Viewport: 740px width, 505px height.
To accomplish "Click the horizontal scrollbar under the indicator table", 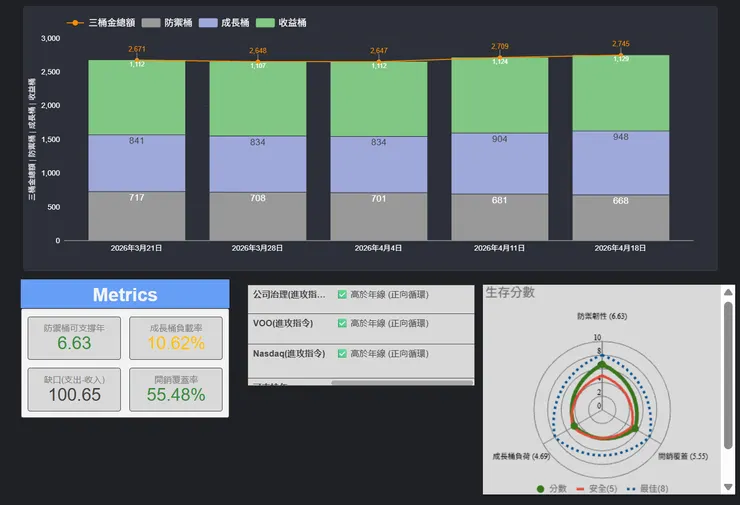I will 402,383.
